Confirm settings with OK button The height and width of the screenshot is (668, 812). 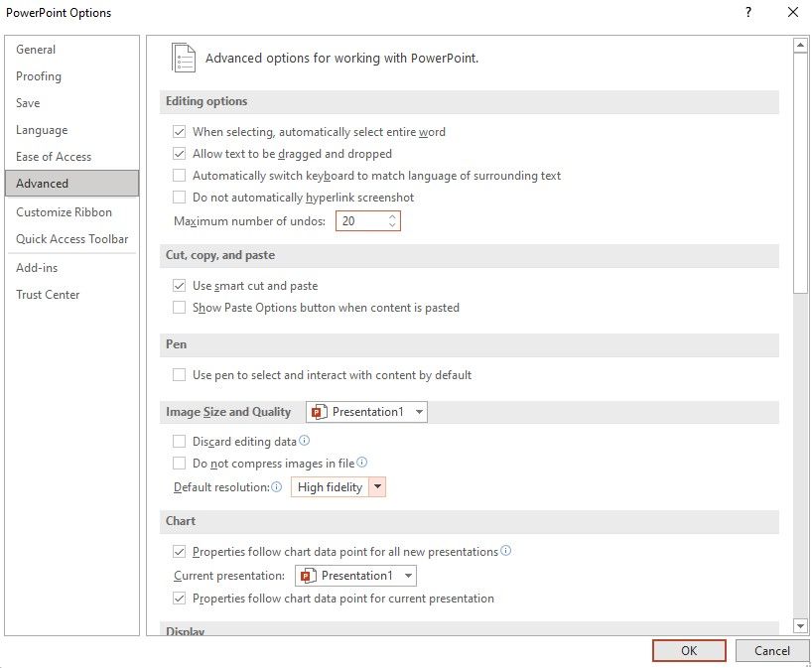tap(689, 651)
